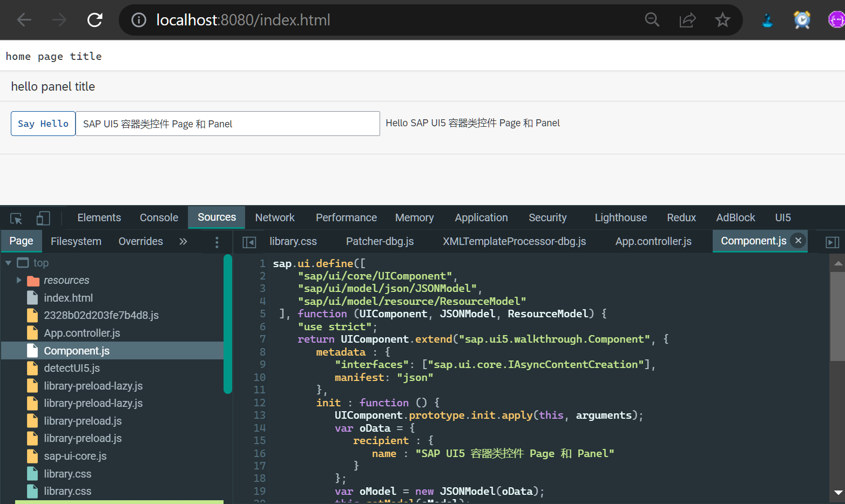Open the zoom magnifier icon in address bar
This screenshot has width=845, height=504.
(652, 20)
